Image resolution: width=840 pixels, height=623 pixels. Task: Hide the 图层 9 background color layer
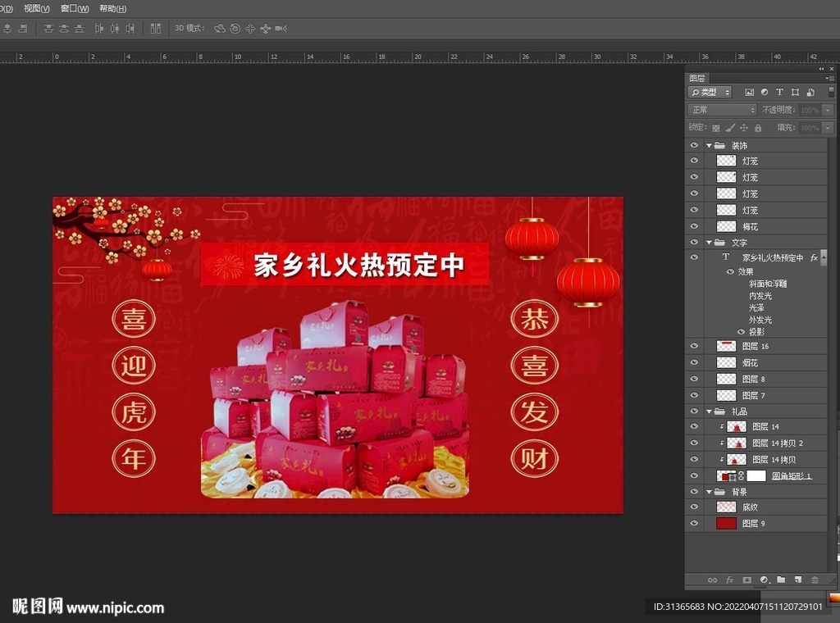click(x=694, y=523)
